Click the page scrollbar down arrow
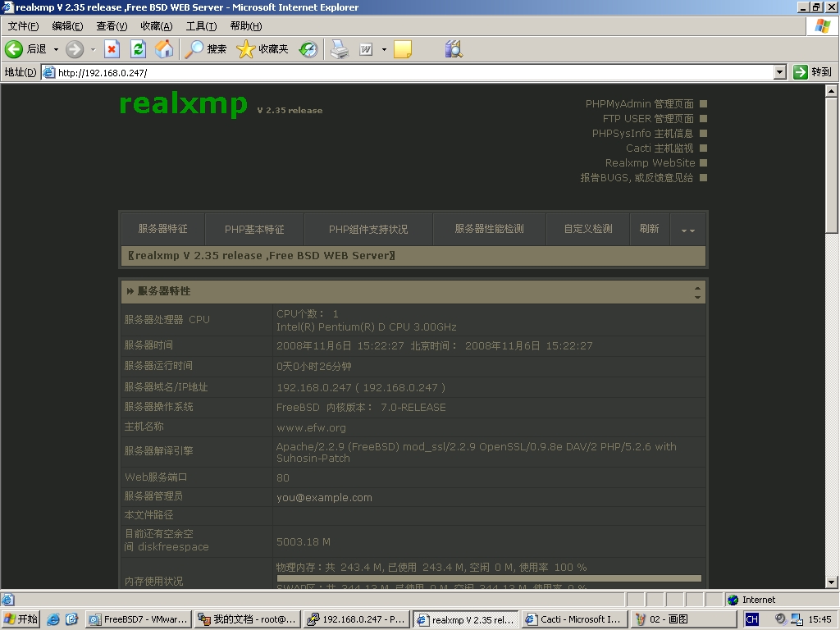 [831, 582]
